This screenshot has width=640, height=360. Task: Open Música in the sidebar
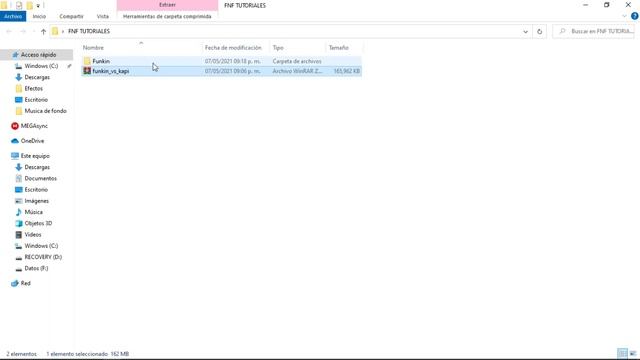pos(33,212)
